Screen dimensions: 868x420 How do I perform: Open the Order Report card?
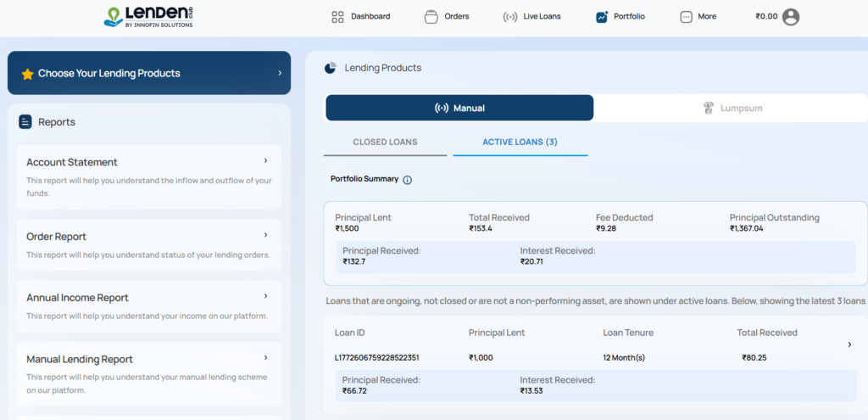coord(149,245)
